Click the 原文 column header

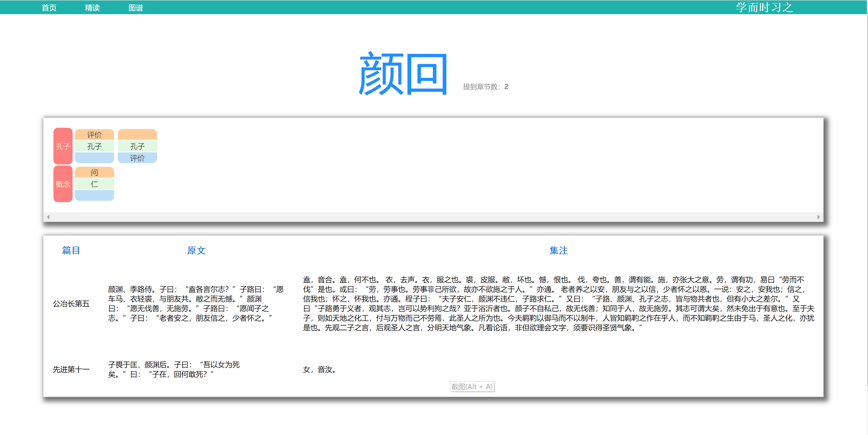coord(197,250)
